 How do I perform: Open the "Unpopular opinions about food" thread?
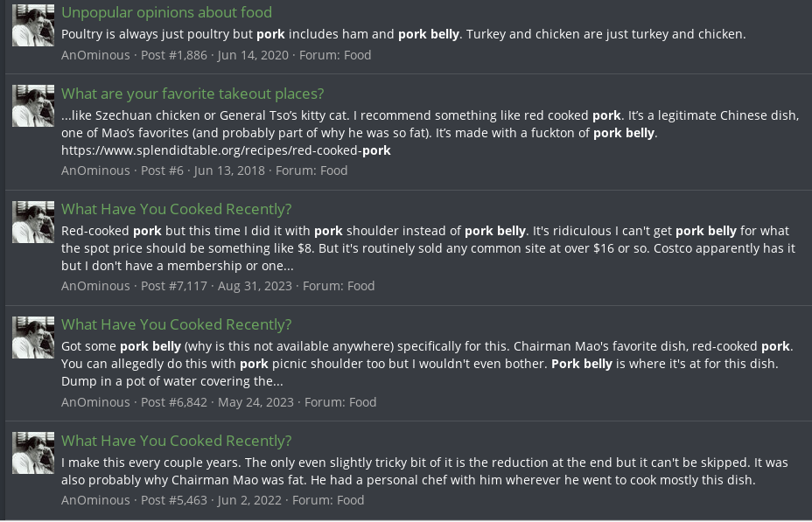click(x=166, y=12)
